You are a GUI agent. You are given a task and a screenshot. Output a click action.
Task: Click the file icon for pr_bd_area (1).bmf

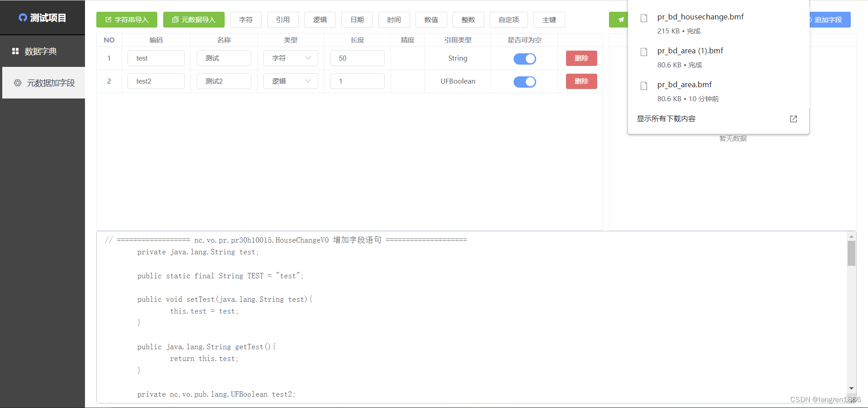point(644,52)
